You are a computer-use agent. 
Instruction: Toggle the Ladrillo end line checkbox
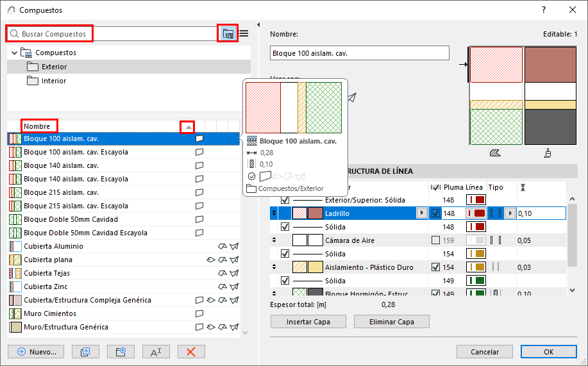[x=435, y=213]
